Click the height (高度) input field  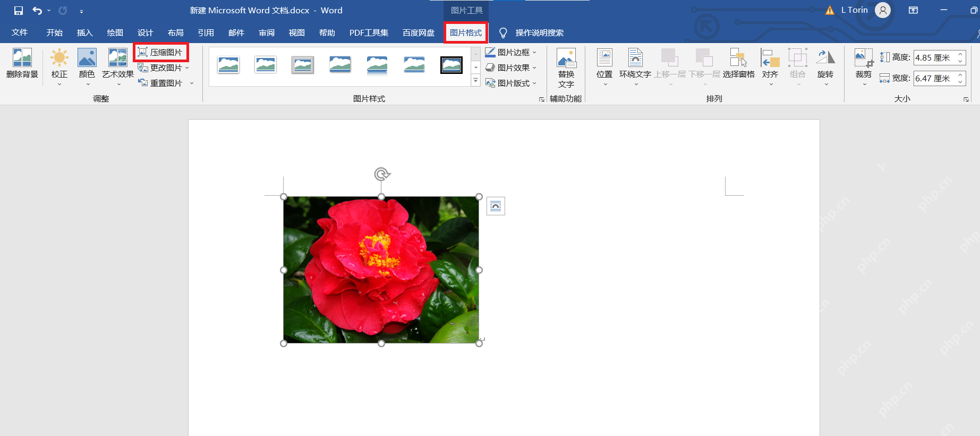(x=936, y=57)
